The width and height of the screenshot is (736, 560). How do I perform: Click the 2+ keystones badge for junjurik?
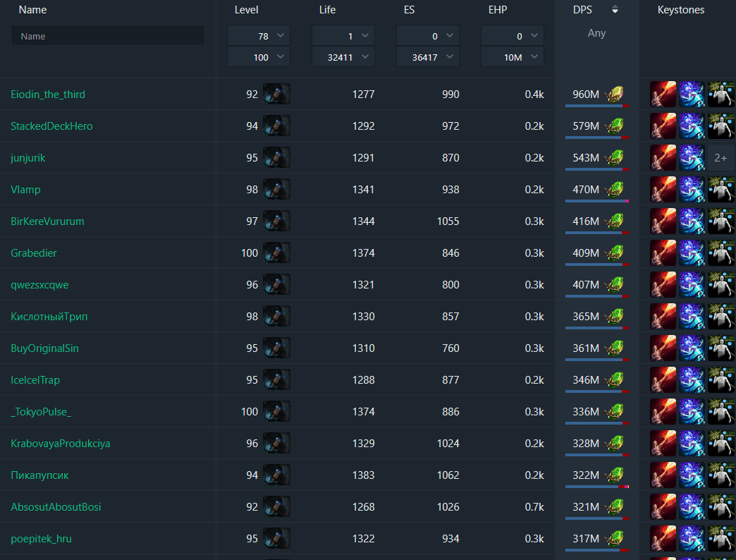(721, 158)
